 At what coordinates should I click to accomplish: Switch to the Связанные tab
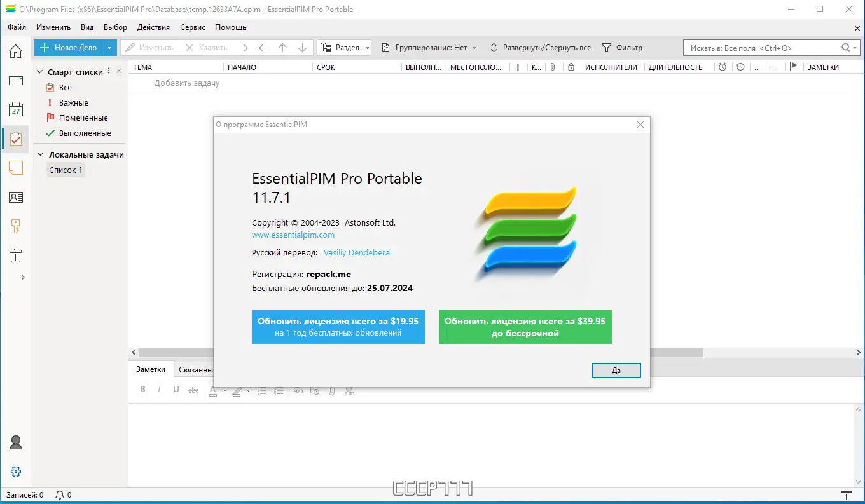coord(196,369)
